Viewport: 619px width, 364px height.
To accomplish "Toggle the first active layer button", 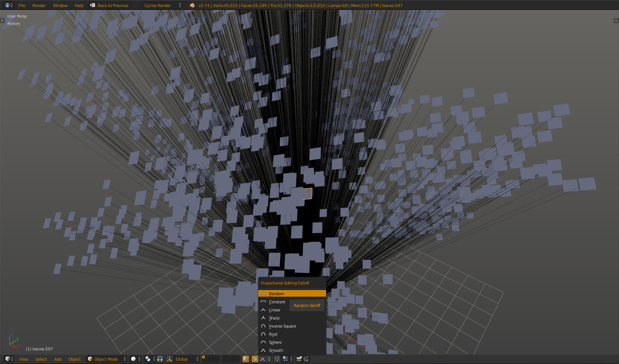I will (x=203, y=357).
